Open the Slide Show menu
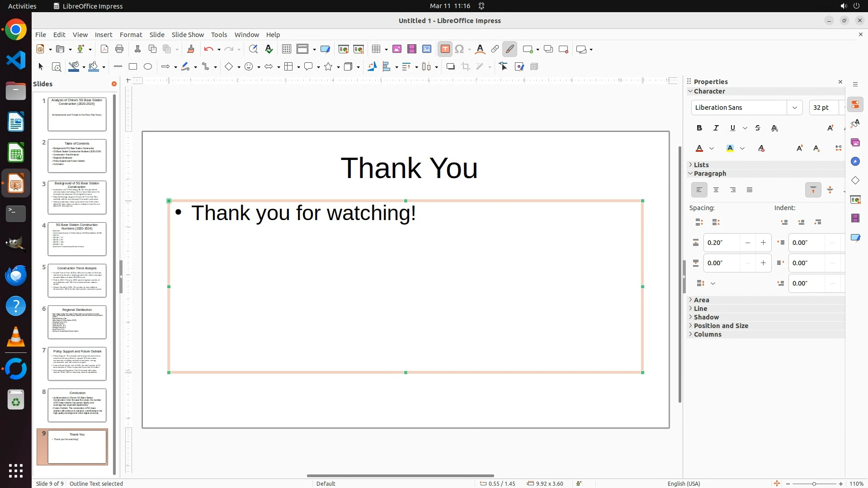 (x=188, y=35)
